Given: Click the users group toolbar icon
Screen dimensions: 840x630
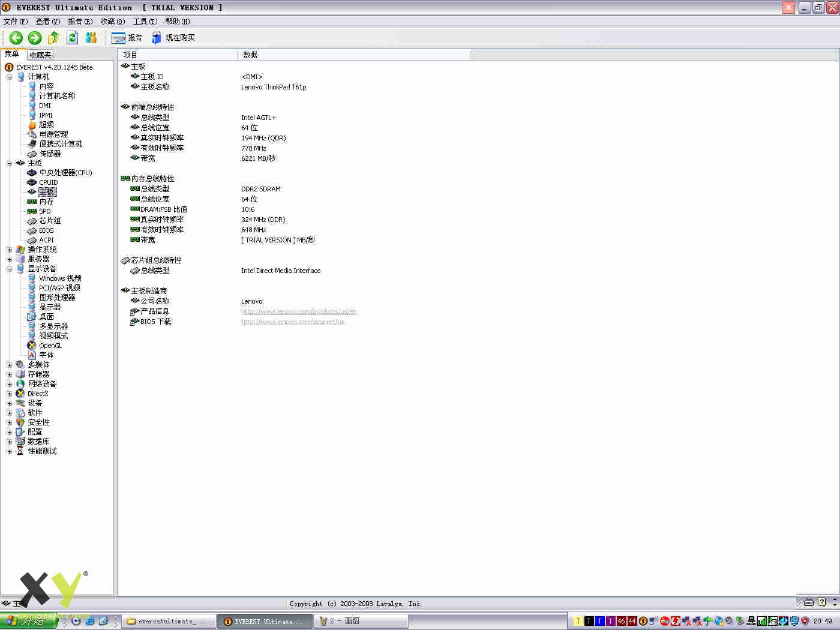Looking at the screenshot, I should (x=91, y=38).
